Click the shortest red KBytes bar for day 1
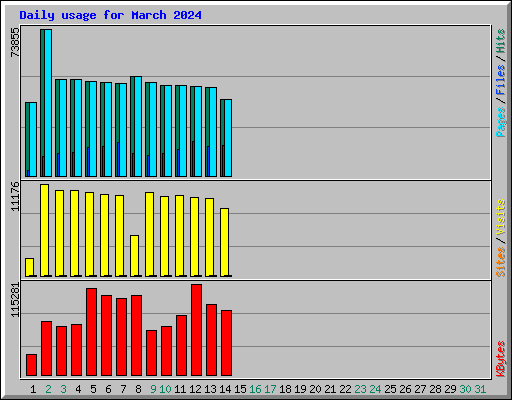 point(31,365)
